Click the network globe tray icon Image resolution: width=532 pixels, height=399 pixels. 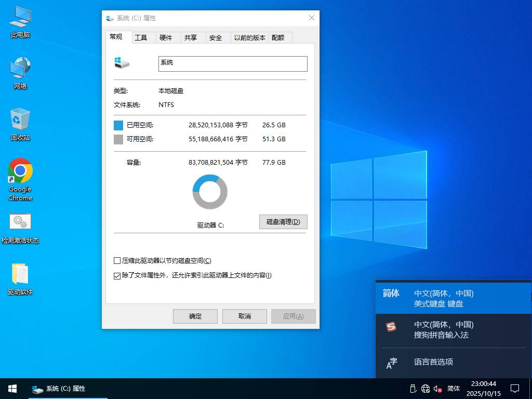(x=425, y=389)
